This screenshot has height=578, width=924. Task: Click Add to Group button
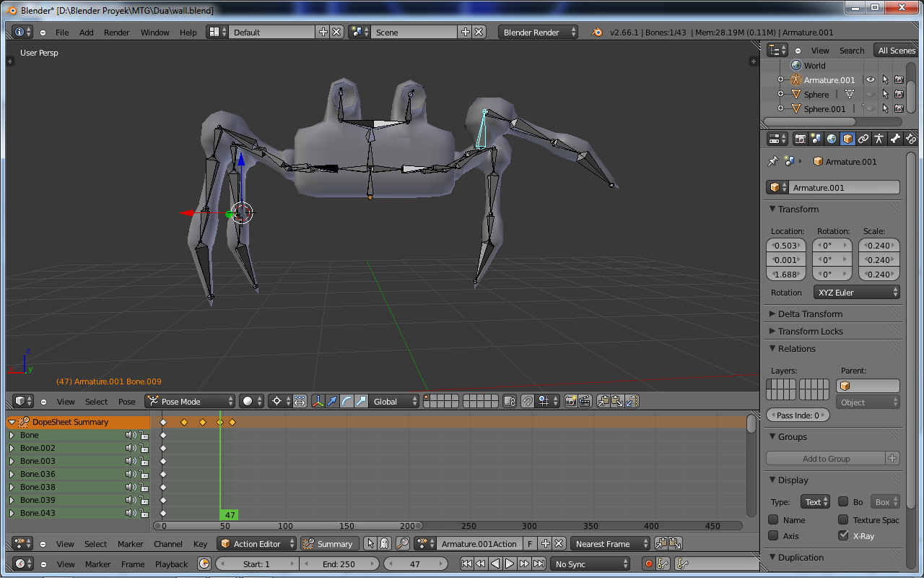[x=827, y=457]
